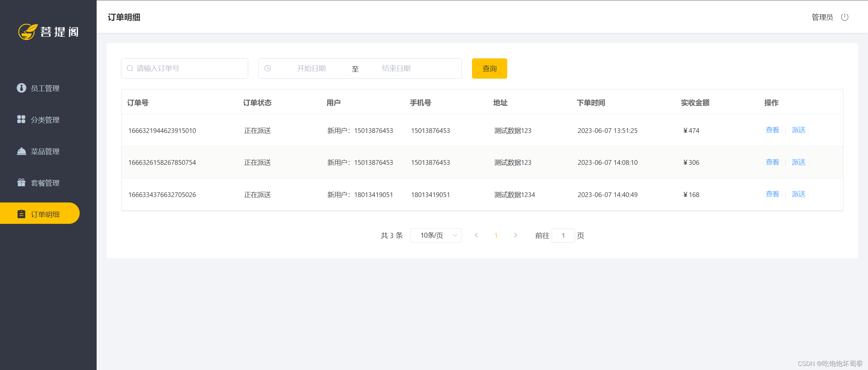
Task: Click the yellow 查询 query button
Action: pos(489,68)
